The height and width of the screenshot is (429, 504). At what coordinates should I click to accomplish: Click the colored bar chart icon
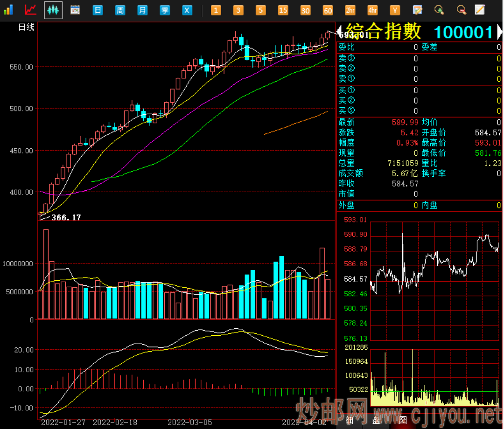click(8, 10)
